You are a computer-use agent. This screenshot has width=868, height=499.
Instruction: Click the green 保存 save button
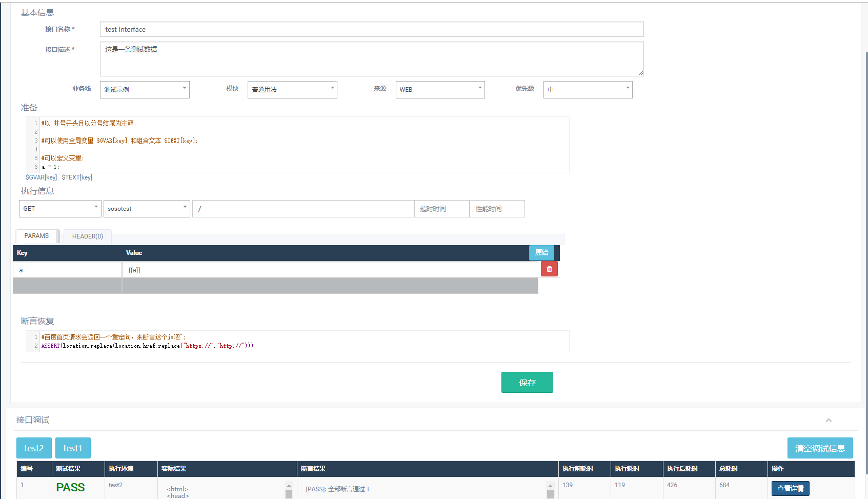(527, 383)
